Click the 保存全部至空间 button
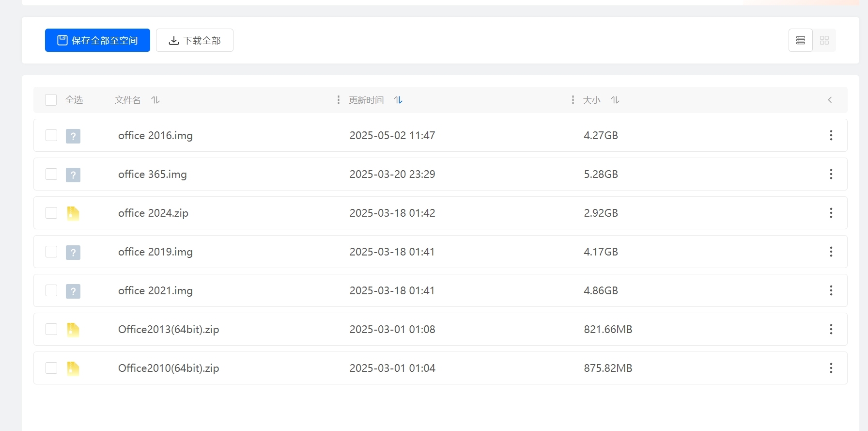This screenshot has height=431, width=868. point(97,40)
